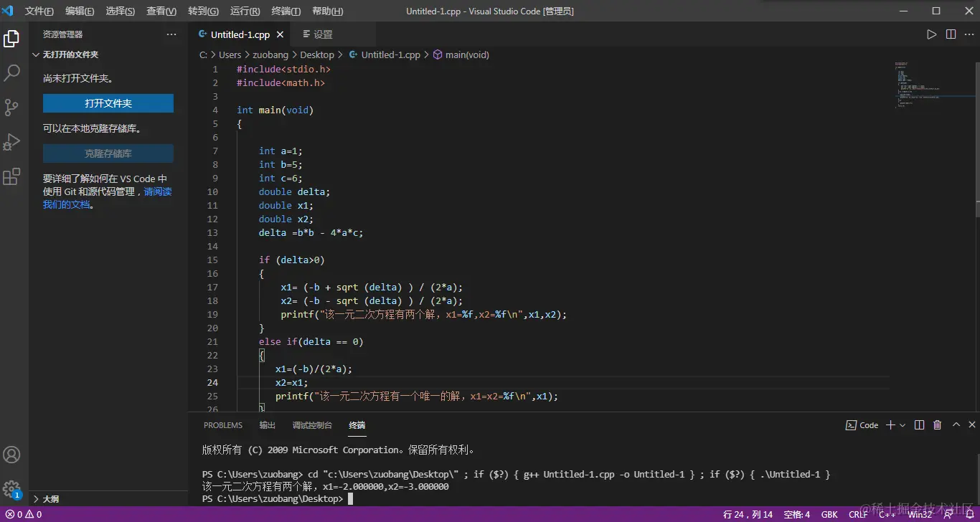Maximize the panel size with chevron up
The width and height of the screenshot is (980, 522).
tap(956, 425)
